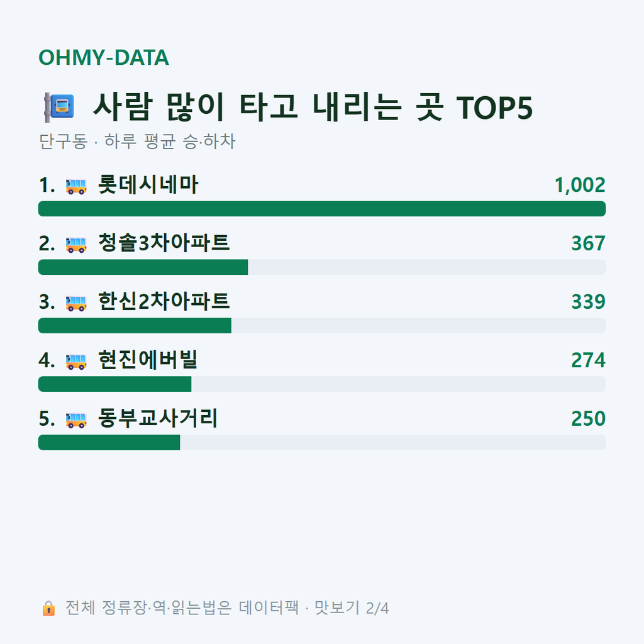Click the lock icon in the footer
This screenshot has height=644, width=644.
pos(48,608)
